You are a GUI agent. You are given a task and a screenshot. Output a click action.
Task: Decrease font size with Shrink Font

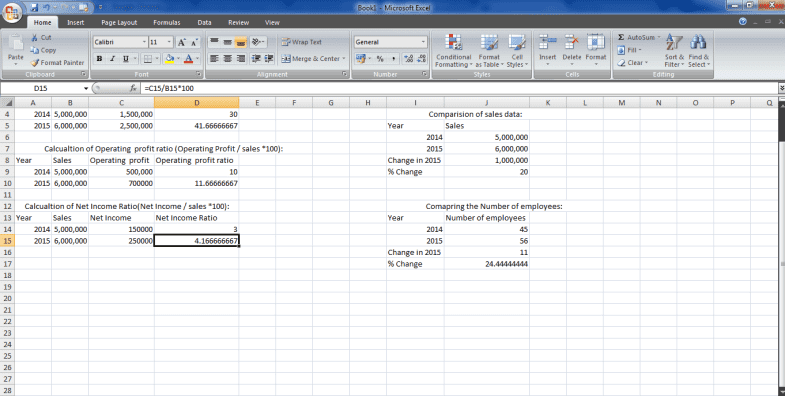click(194, 43)
